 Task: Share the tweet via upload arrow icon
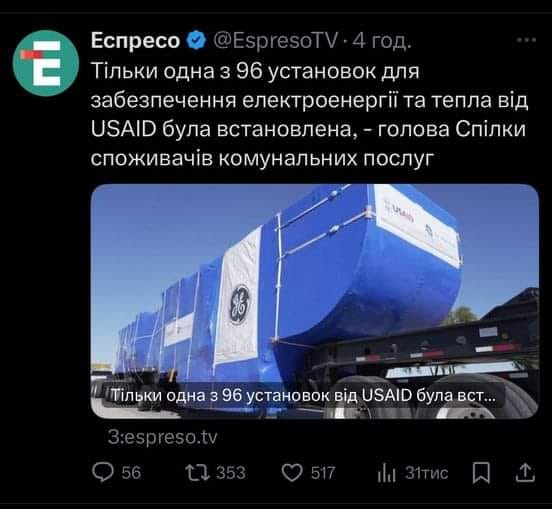point(525,472)
